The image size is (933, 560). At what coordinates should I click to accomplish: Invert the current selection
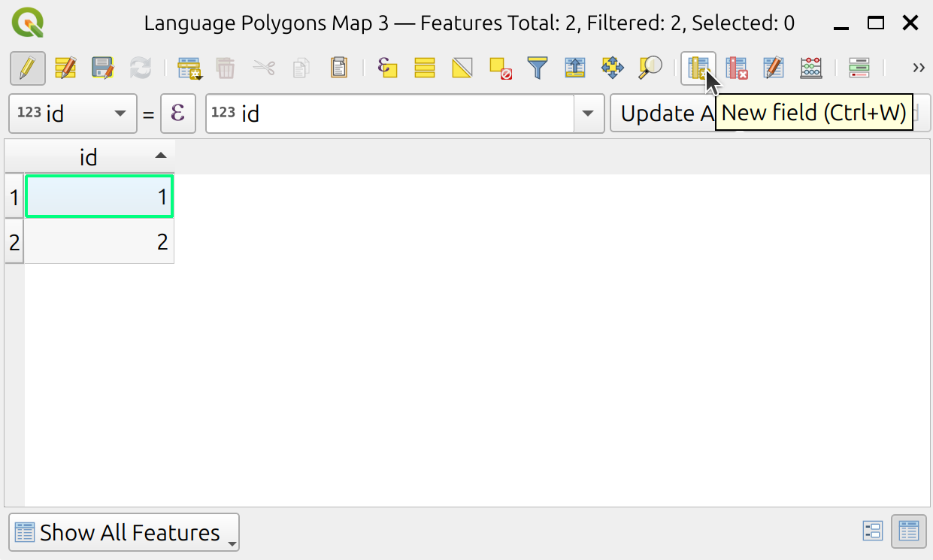[462, 68]
